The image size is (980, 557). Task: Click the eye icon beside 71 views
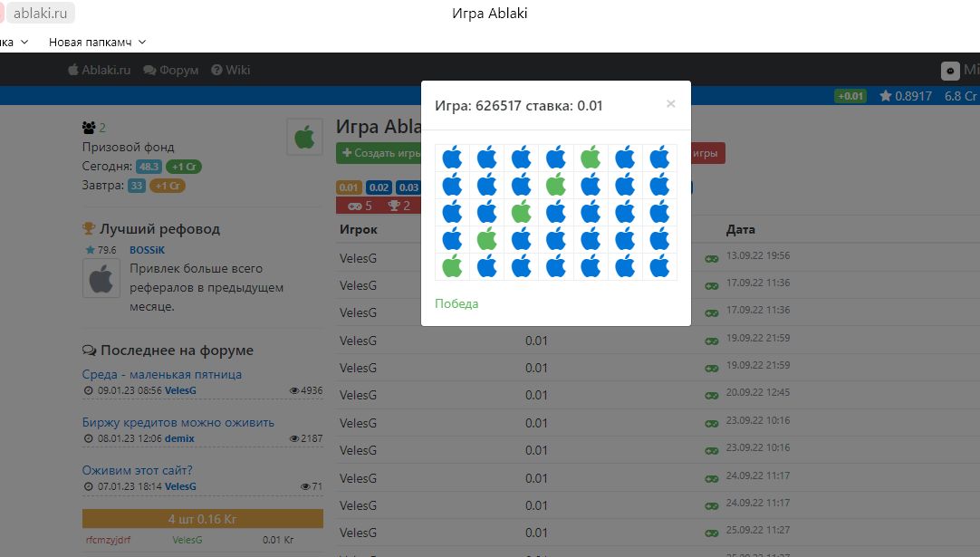click(305, 486)
